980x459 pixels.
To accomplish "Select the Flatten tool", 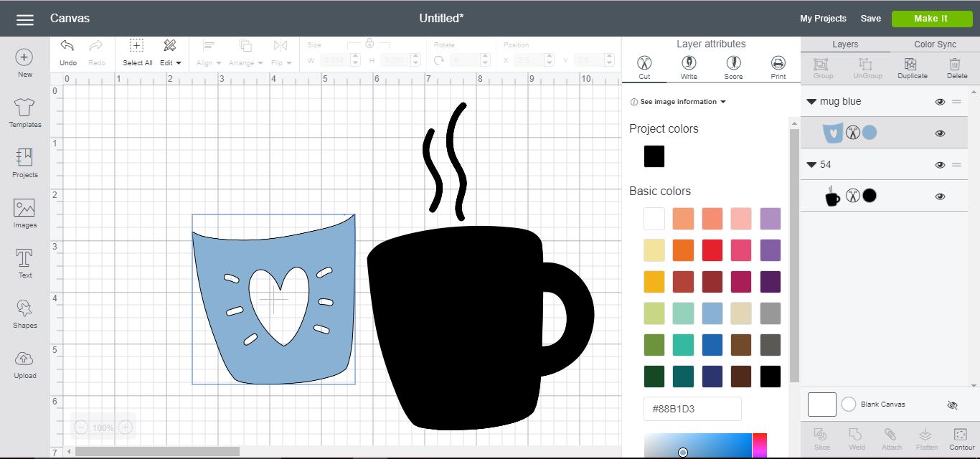I will (x=926, y=437).
